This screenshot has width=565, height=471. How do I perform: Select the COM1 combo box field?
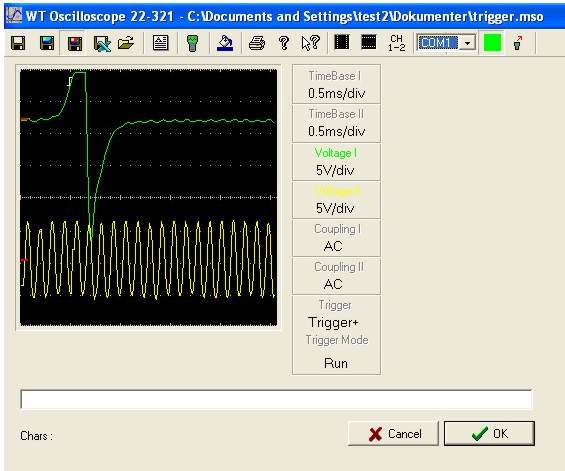(x=446, y=43)
